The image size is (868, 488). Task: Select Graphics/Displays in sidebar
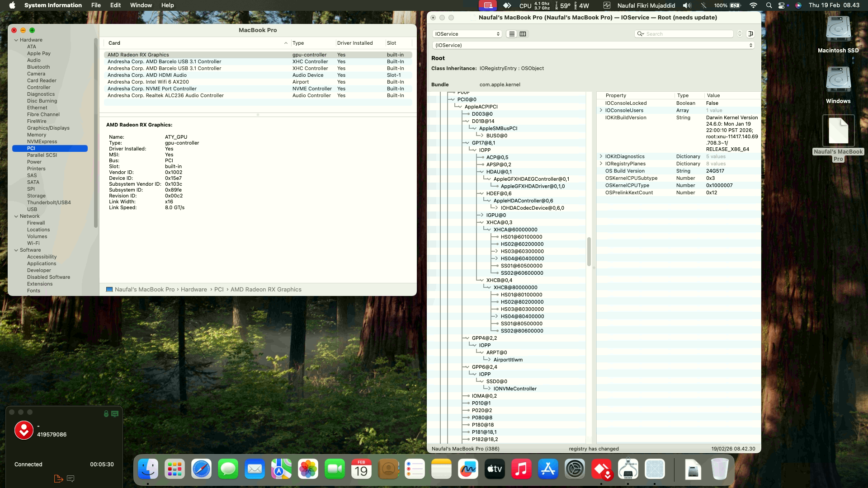(x=48, y=128)
